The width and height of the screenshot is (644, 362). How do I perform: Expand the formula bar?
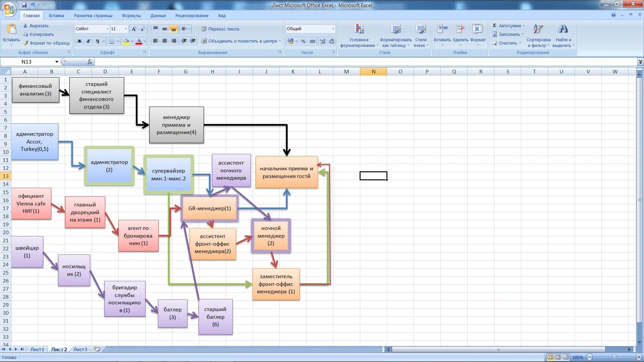point(640,62)
